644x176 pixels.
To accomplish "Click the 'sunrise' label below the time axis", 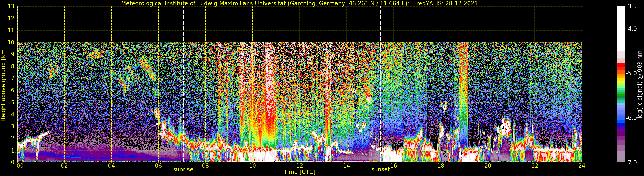I will pos(183,170).
